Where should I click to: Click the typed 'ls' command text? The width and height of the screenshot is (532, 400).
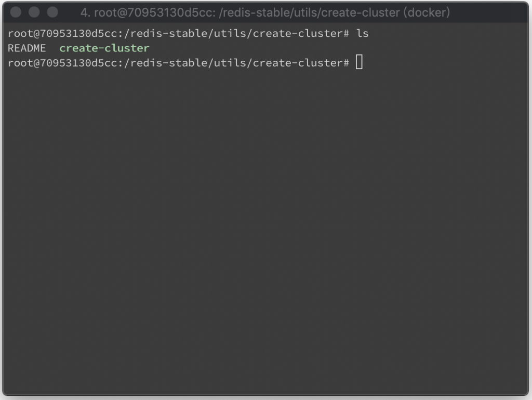363,34
